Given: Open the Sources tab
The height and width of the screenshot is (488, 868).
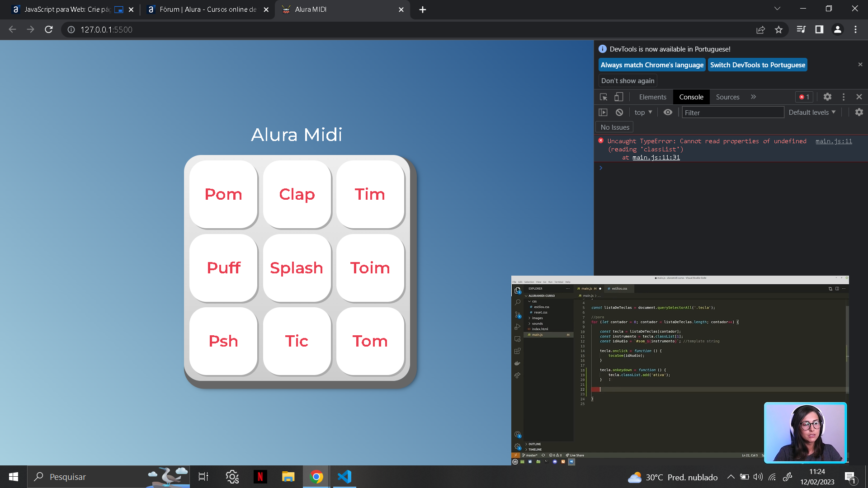Looking at the screenshot, I should click(727, 97).
